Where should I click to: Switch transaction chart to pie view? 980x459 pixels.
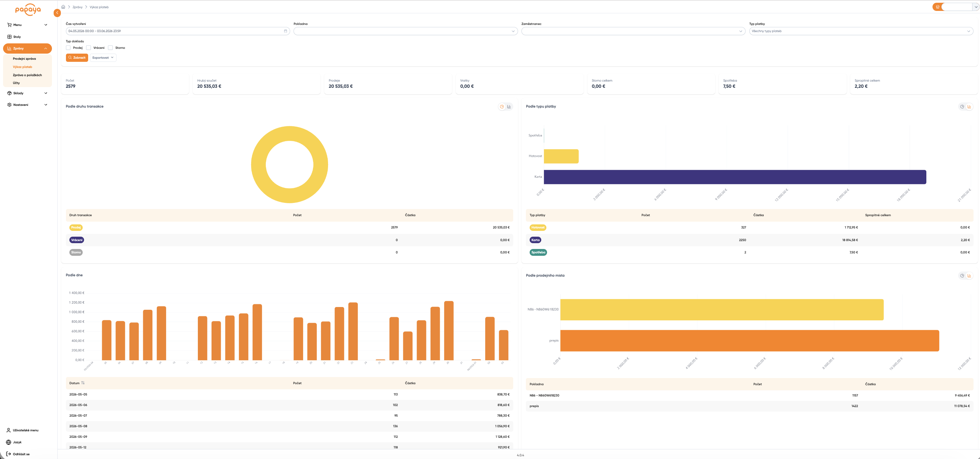click(x=502, y=107)
